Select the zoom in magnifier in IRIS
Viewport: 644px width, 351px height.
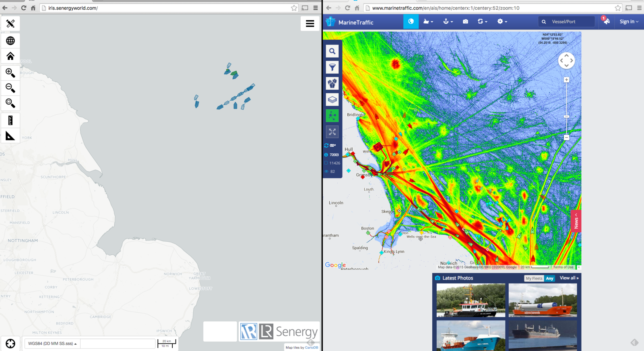coord(10,72)
